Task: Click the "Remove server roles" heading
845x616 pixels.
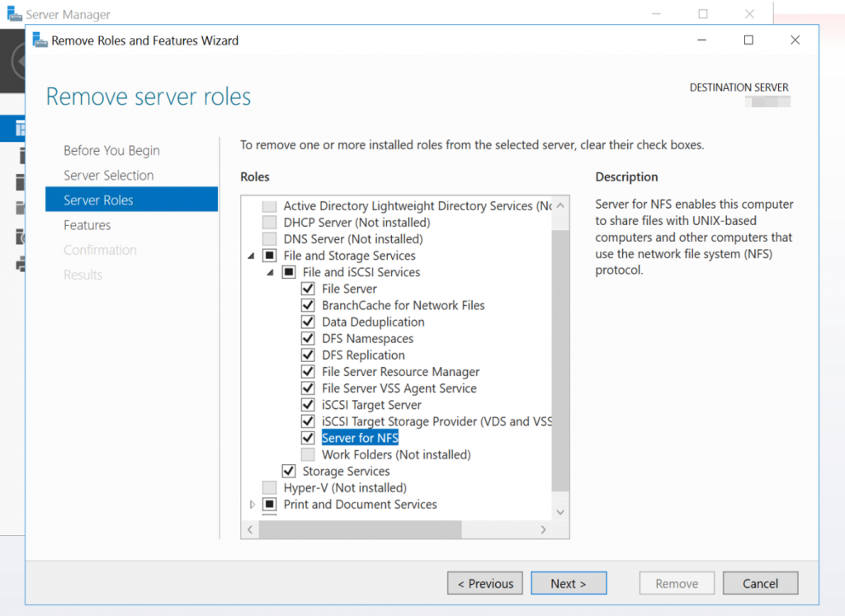Action: [149, 97]
